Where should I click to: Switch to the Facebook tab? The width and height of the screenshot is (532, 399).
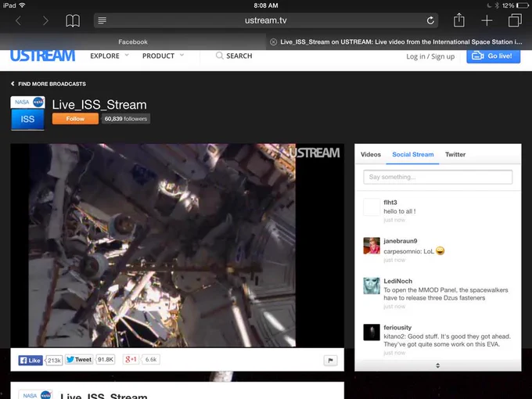coord(133,41)
